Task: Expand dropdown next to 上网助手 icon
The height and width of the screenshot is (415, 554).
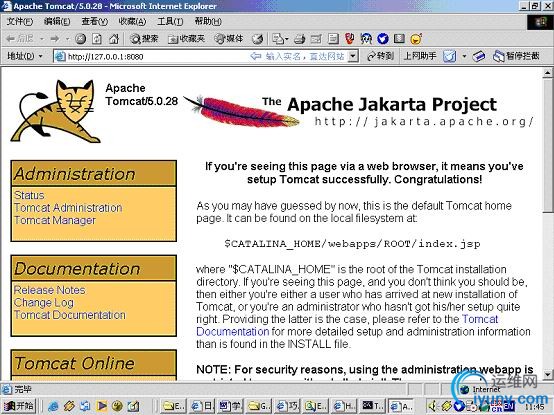Action: pos(464,56)
